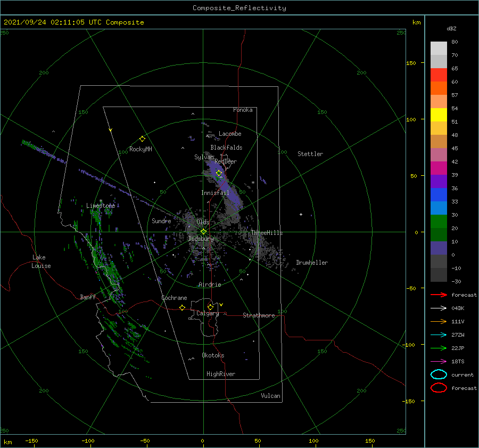This screenshot has width=479, height=448.
Task: Select the blue 36-33 dBZ color band
Action: pyautogui.click(x=439, y=195)
